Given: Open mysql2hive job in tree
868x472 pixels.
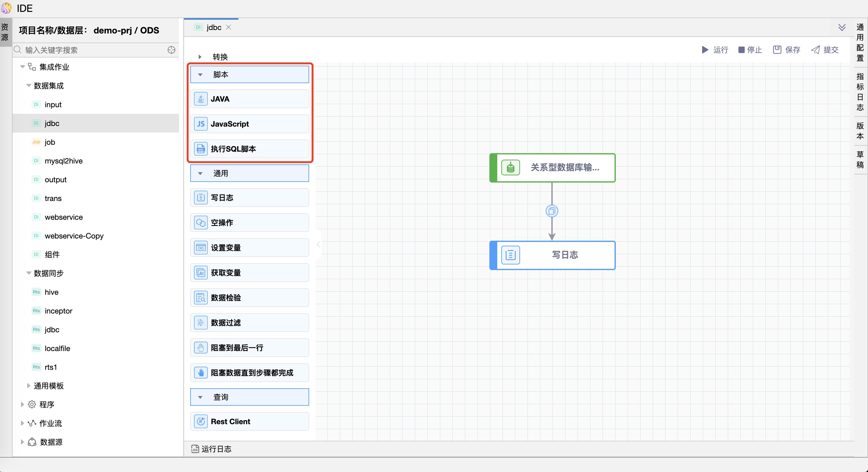Looking at the screenshot, I should (64, 161).
